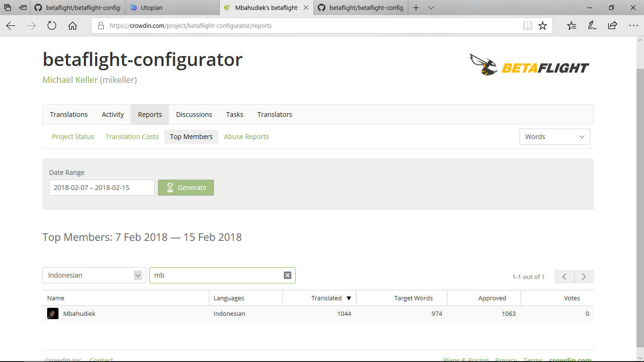Viewport: 644px width, 362px height.
Task: Click the Generate report button
Action: click(186, 188)
